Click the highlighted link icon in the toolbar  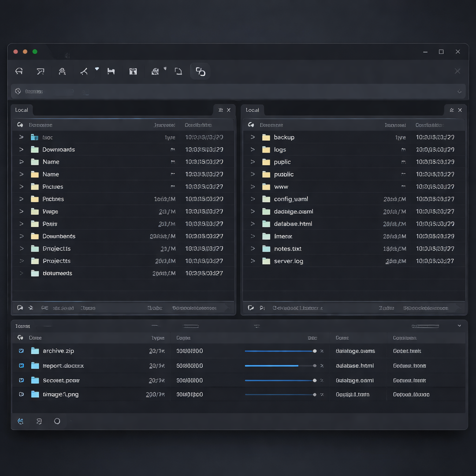coord(200,72)
